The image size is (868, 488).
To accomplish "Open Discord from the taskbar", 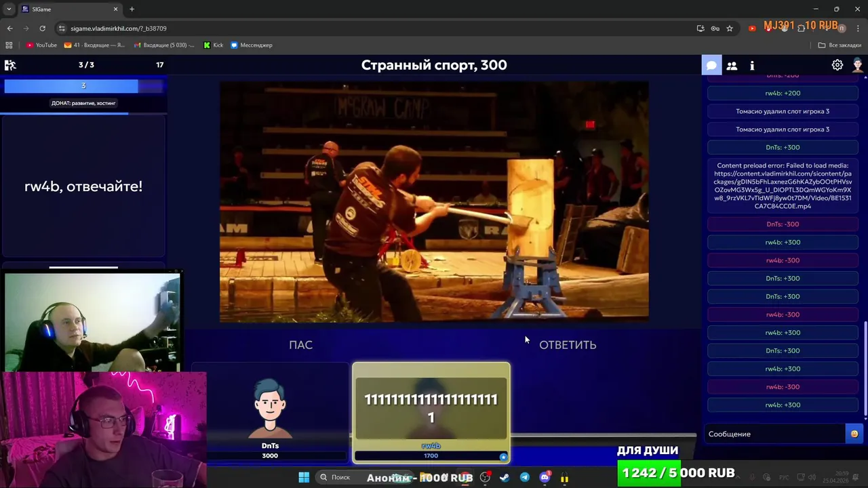I will click(545, 477).
